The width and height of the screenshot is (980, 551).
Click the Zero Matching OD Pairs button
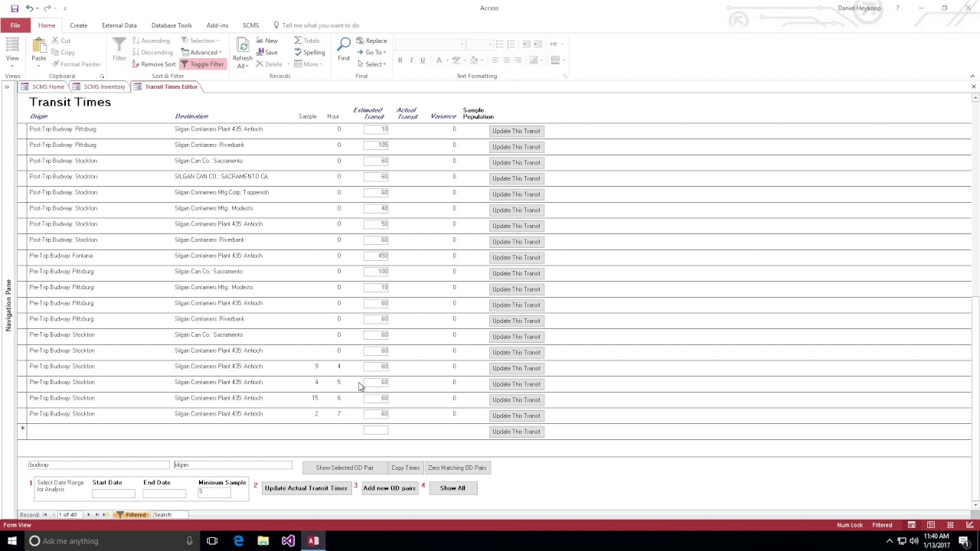coord(457,468)
